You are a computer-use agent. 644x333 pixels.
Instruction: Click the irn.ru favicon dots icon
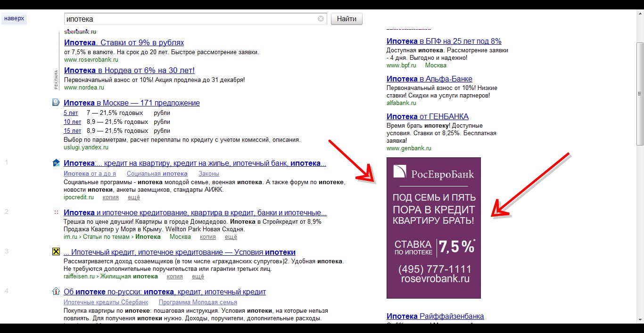point(56,212)
